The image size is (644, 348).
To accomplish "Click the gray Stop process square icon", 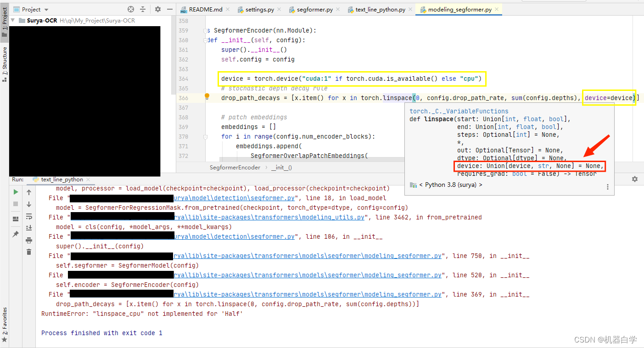I will tap(16, 204).
